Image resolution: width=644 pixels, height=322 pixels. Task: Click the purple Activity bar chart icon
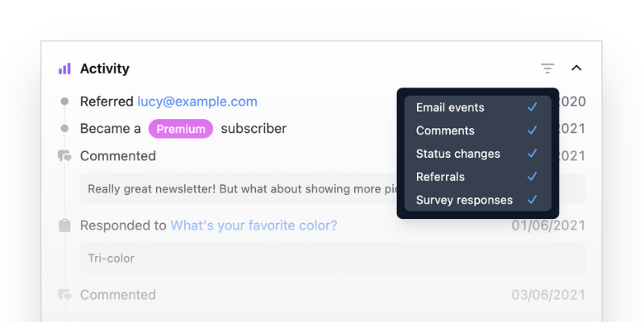[64, 68]
